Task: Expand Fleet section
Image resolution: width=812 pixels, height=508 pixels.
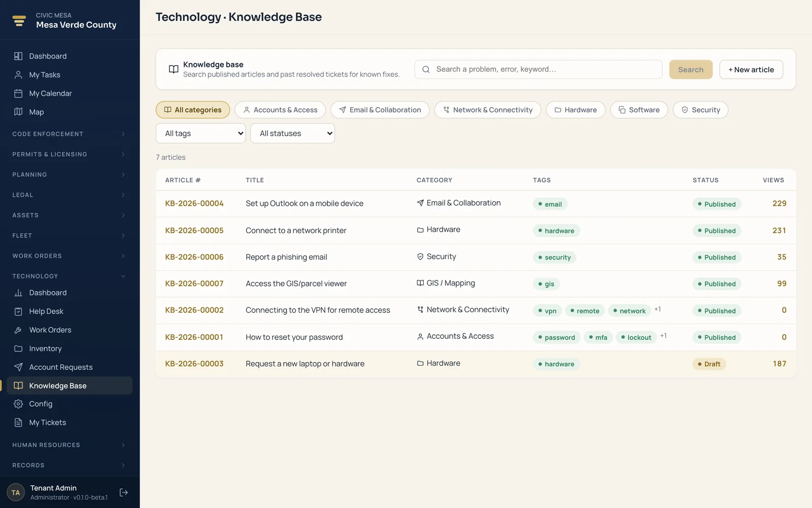Action: 70,236
